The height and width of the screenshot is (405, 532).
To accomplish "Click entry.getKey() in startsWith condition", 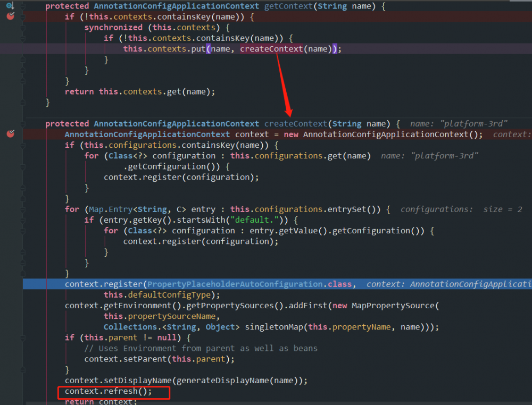I will [x=137, y=220].
